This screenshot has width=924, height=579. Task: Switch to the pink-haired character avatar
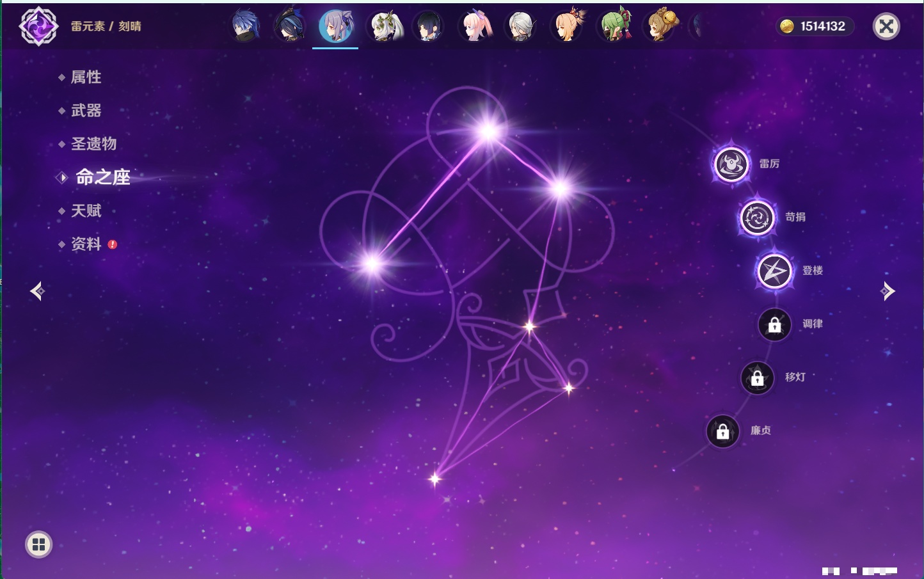click(x=475, y=26)
